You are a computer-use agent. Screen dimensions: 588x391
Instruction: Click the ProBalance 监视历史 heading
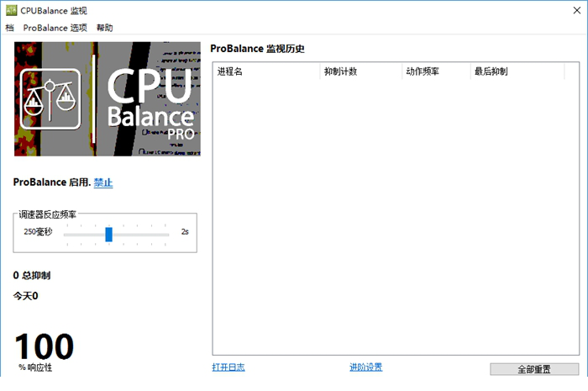[257, 49]
